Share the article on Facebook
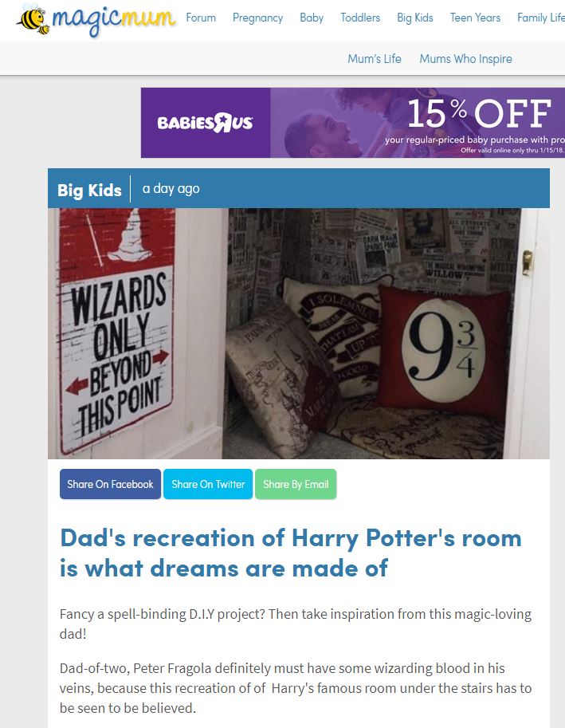The height and width of the screenshot is (728, 565). [110, 484]
